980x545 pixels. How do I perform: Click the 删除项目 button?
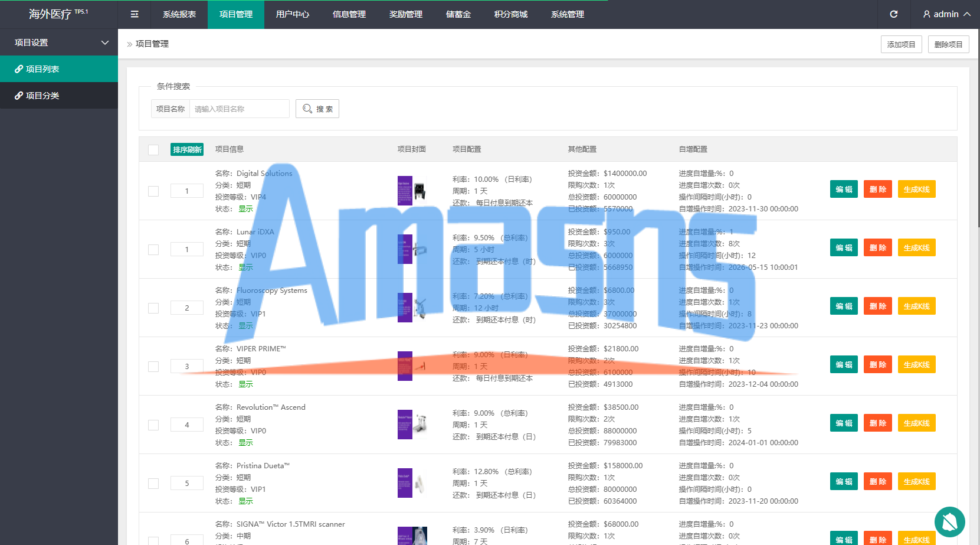949,44
